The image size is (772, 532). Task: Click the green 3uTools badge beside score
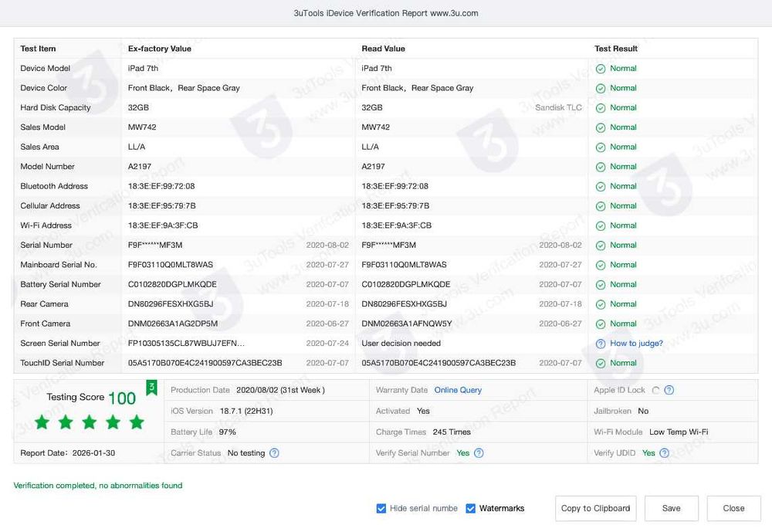pos(151,388)
